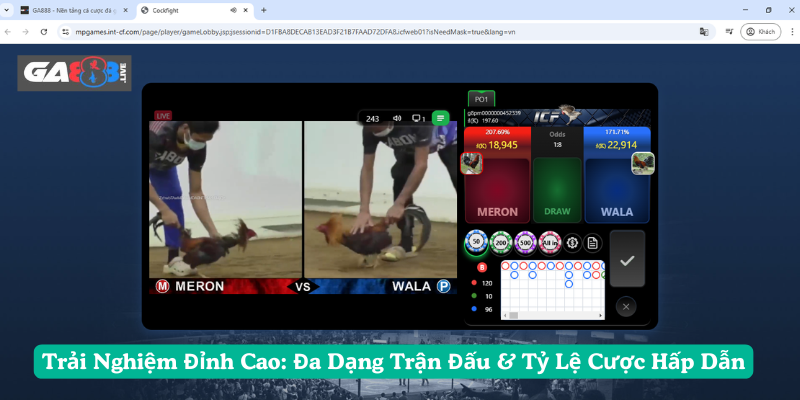Switch to the PO1 table tab
The height and width of the screenshot is (400, 800).
481,99
